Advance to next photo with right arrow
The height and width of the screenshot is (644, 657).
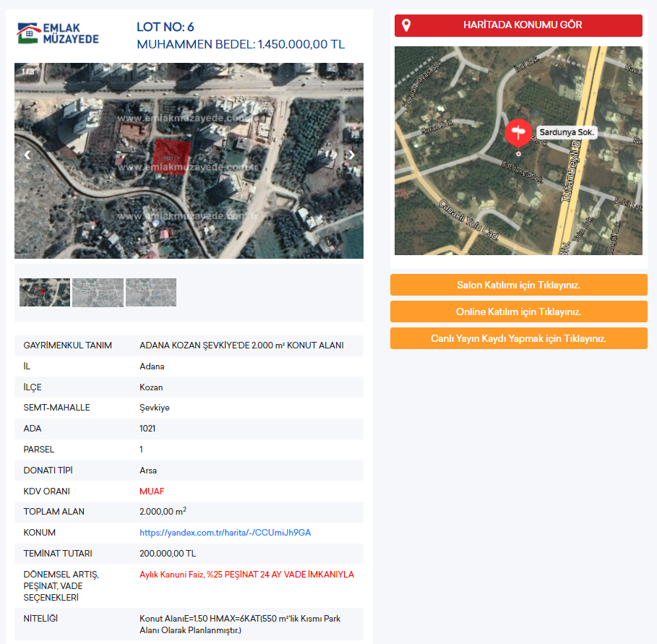click(x=351, y=155)
